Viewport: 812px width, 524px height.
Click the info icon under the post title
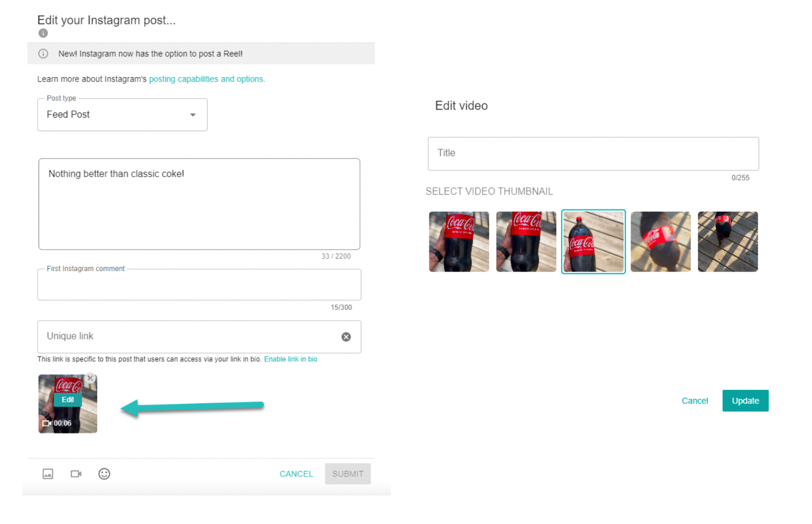pyautogui.click(x=43, y=34)
